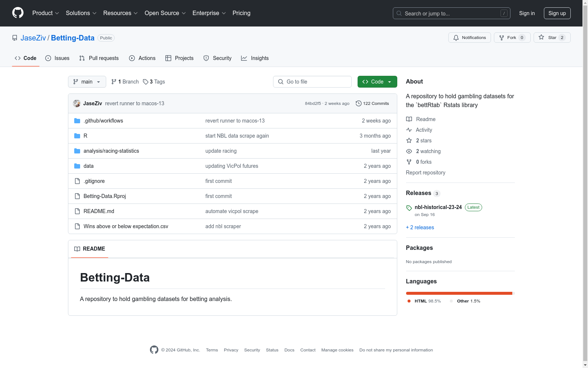Click the tag icon beside nbl-historical-23-24
The height and width of the screenshot is (368, 588).
[409, 208]
